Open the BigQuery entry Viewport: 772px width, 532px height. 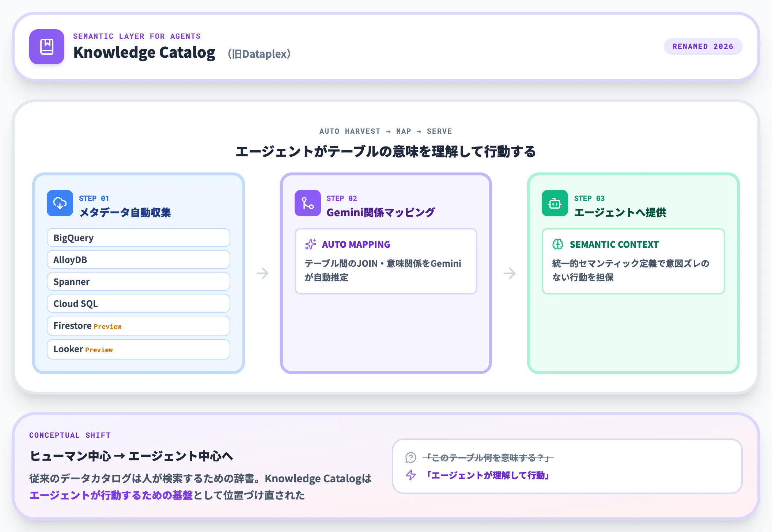(x=138, y=237)
